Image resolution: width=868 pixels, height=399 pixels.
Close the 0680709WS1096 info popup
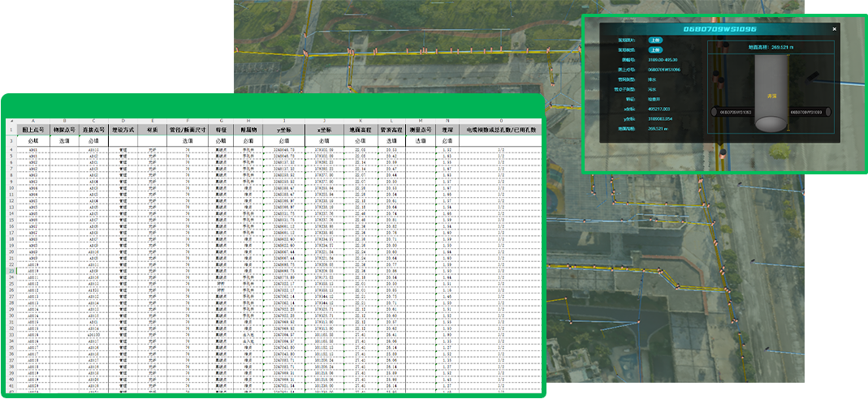coord(834,28)
